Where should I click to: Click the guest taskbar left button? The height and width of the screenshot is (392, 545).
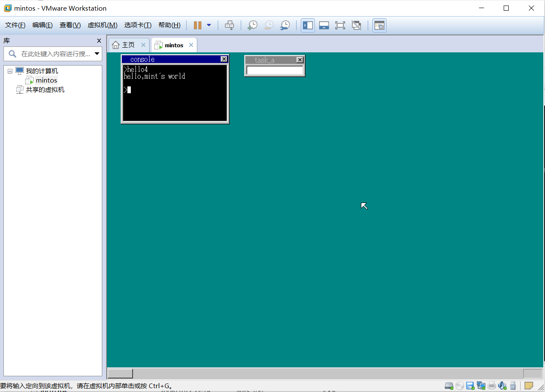tap(120, 374)
